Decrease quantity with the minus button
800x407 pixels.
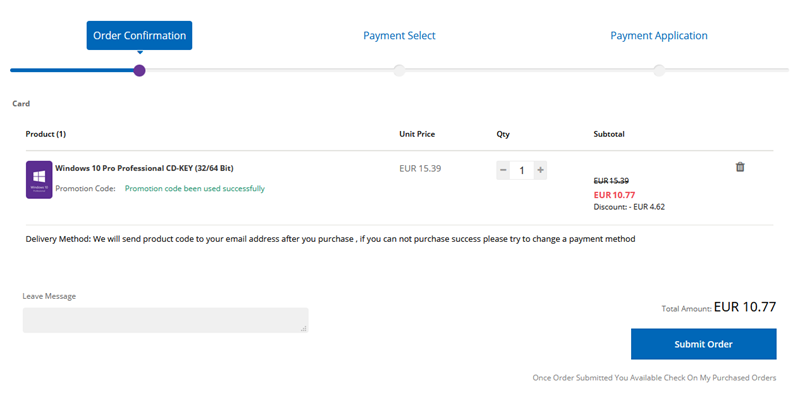coord(503,170)
